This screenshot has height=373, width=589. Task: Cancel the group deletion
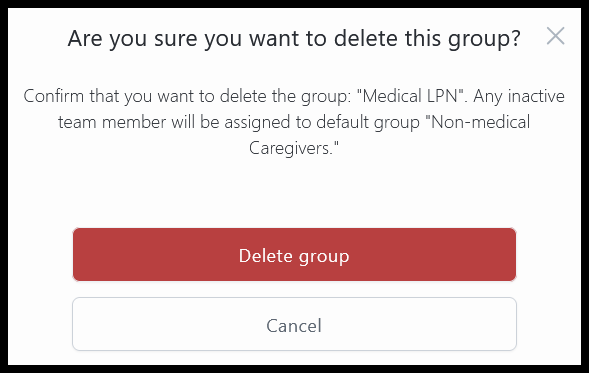point(294,324)
